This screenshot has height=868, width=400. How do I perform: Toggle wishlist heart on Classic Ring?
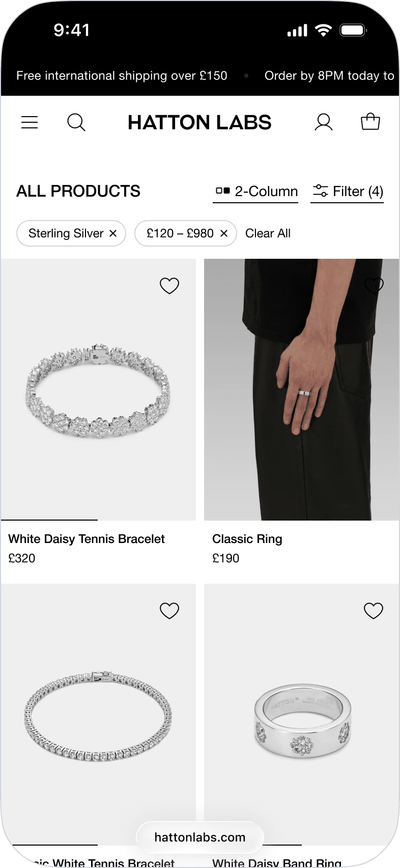[374, 286]
